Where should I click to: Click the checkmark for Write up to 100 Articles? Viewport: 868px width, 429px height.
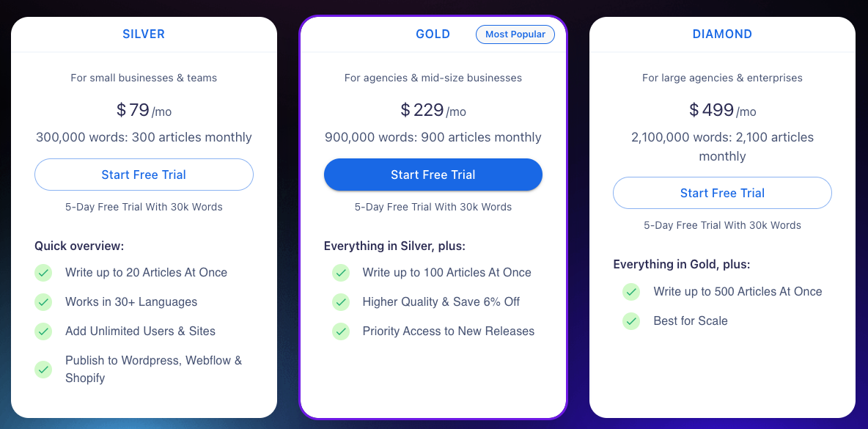(x=341, y=273)
